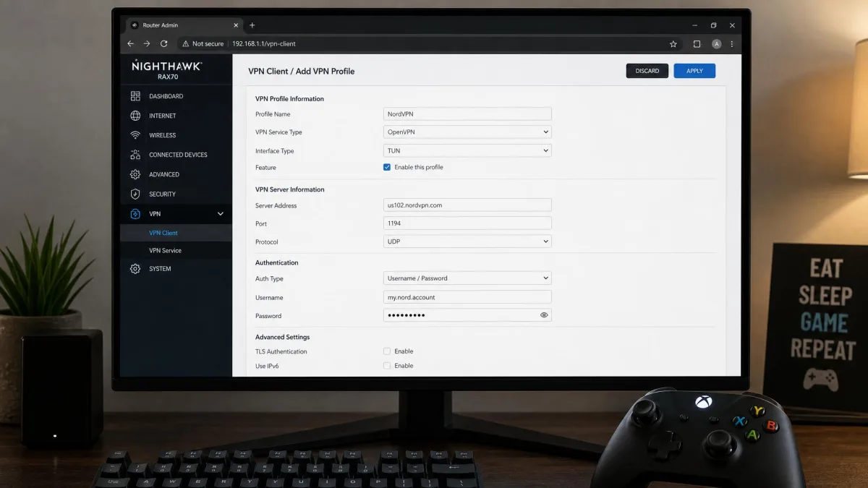The image size is (868, 488).
Task: Go back with browser back arrow
Action: pyautogui.click(x=130, y=43)
